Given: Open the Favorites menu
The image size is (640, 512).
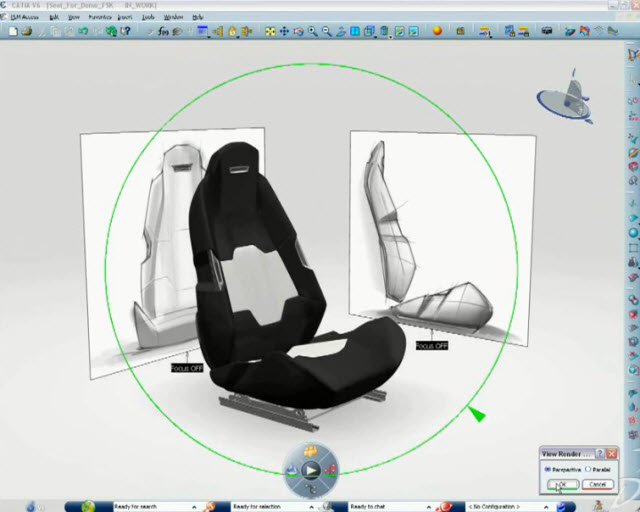Looking at the screenshot, I should pyautogui.click(x=100, y=17).
